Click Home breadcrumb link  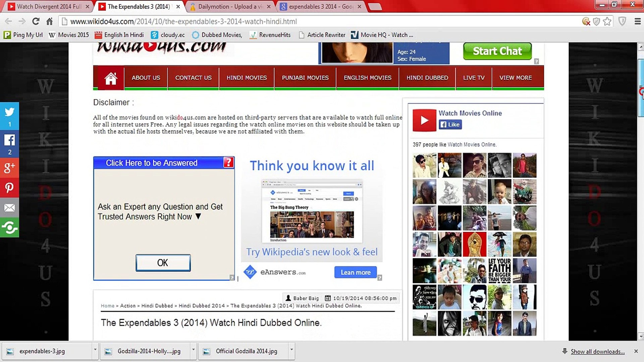point(108,306)
